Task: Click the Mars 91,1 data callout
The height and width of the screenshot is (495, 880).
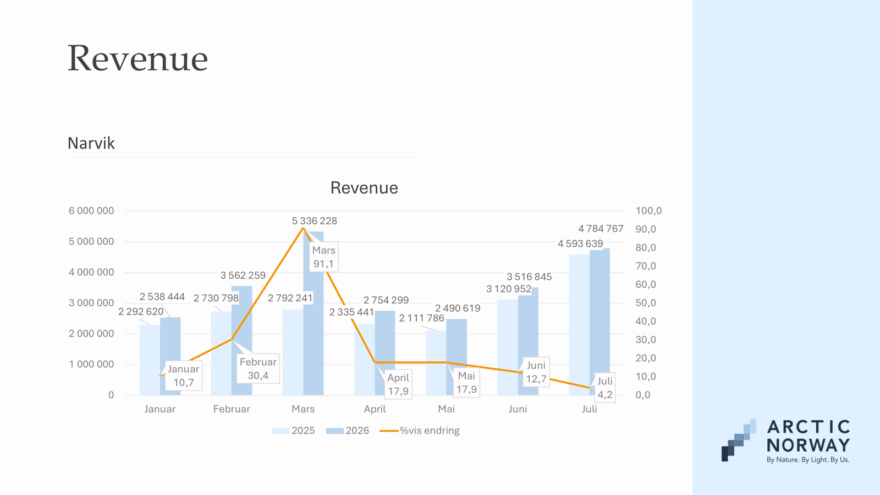Action: point(323,256)
